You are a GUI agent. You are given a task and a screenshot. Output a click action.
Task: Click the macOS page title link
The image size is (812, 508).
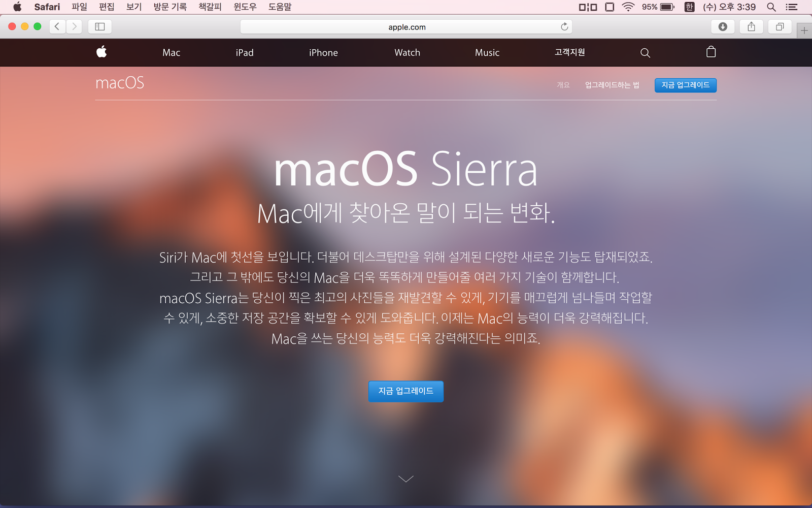point(120,83)
